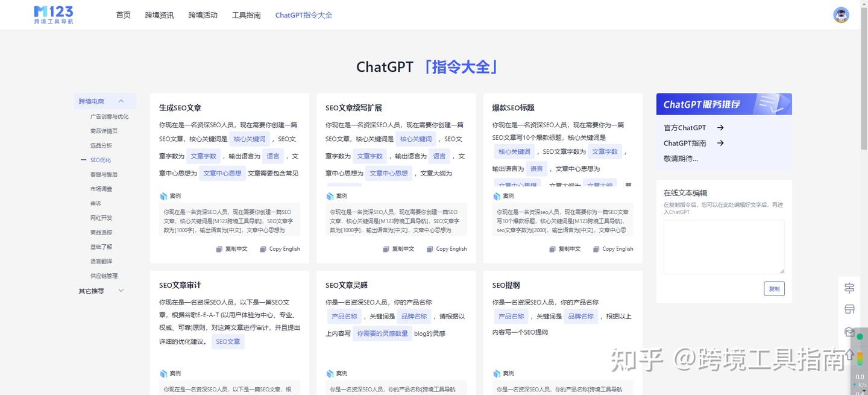Click the envelope icon in the right-side floating toolbar

(849, 330)
